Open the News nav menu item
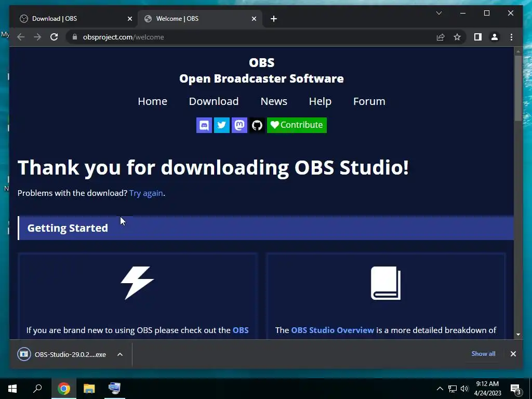The height and width of the screenshot is (399, 532). coord(274,101)
